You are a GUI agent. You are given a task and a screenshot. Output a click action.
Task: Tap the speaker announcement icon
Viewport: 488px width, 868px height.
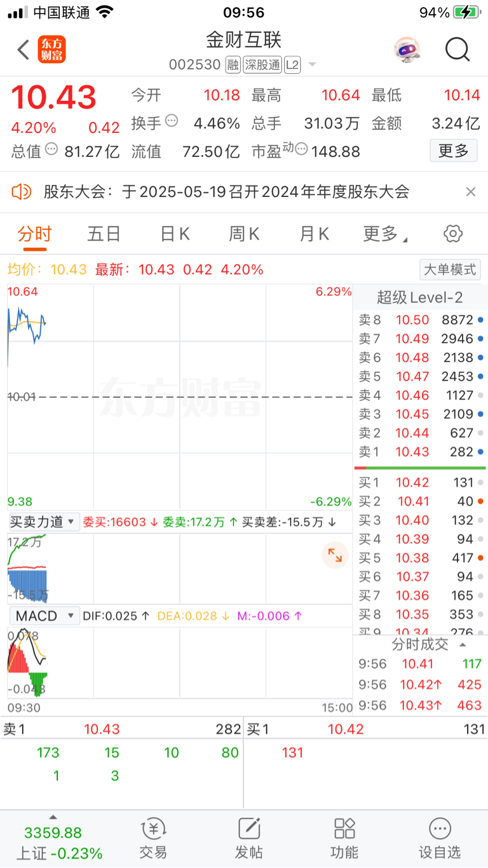pyautogui.click(x=22, y=191)
